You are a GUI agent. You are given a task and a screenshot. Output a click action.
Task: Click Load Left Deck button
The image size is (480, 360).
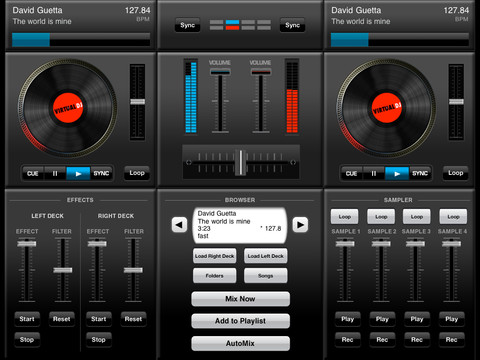[266, 256]
